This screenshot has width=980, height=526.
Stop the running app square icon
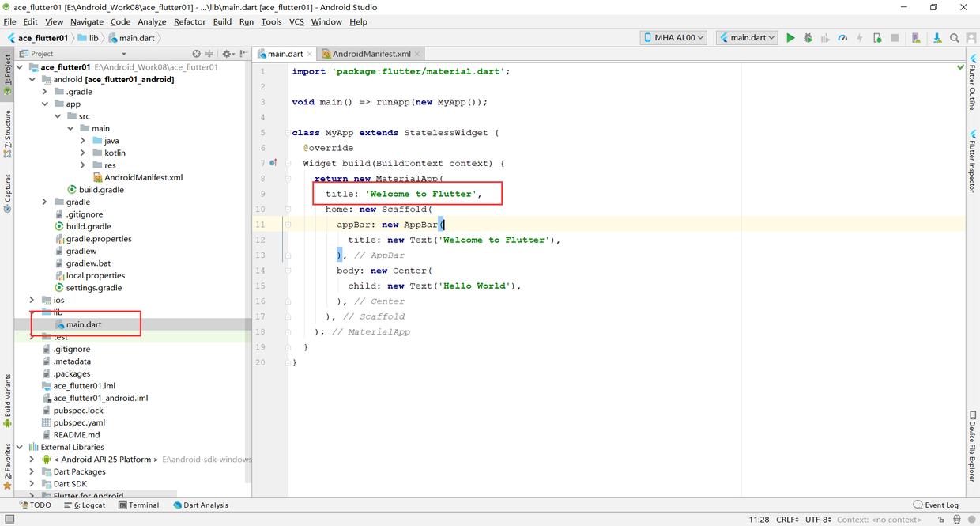895,37
